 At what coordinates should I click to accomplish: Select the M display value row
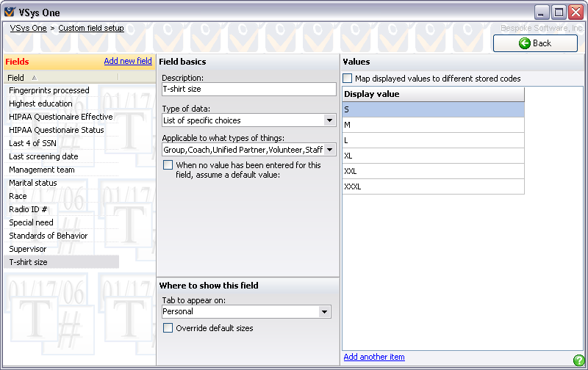click(433, 125)
